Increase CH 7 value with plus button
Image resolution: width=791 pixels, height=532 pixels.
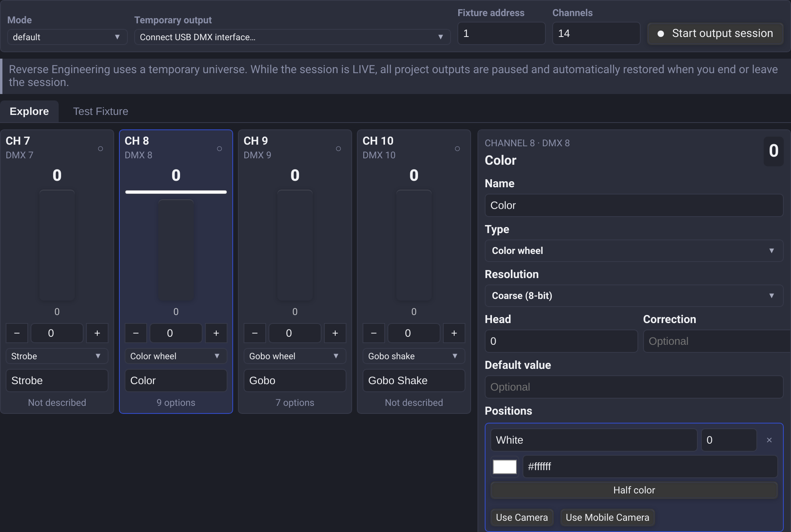(x=97, y=333)
